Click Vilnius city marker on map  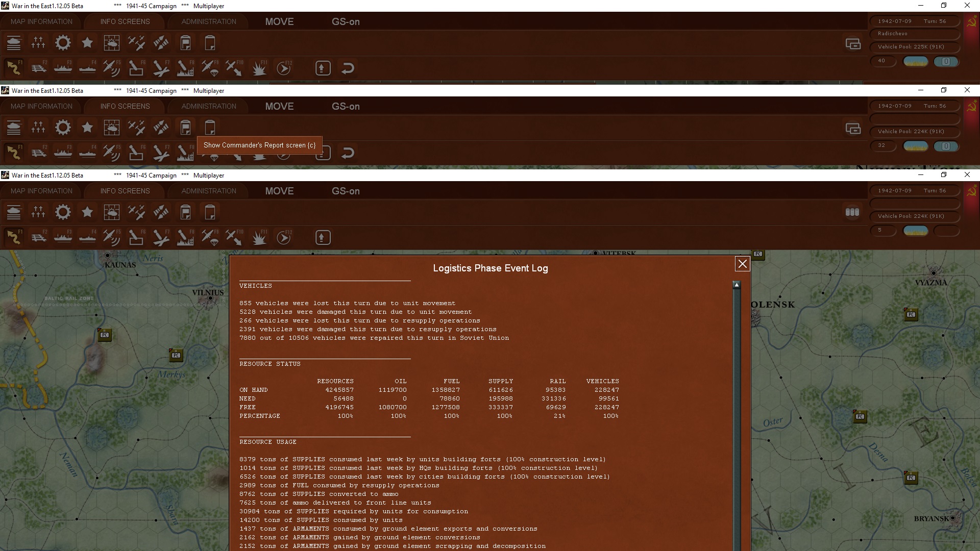point(210,298)
